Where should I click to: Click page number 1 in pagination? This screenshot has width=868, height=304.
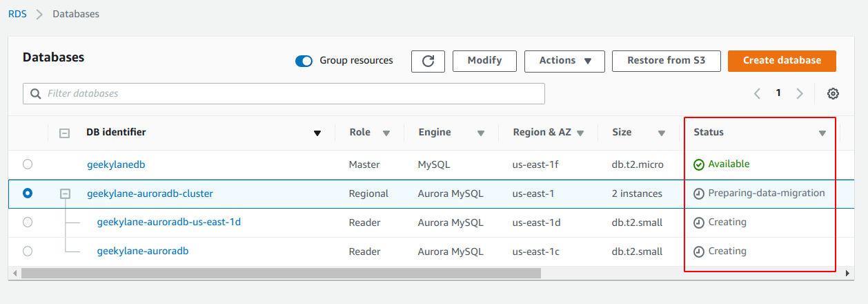778,93
